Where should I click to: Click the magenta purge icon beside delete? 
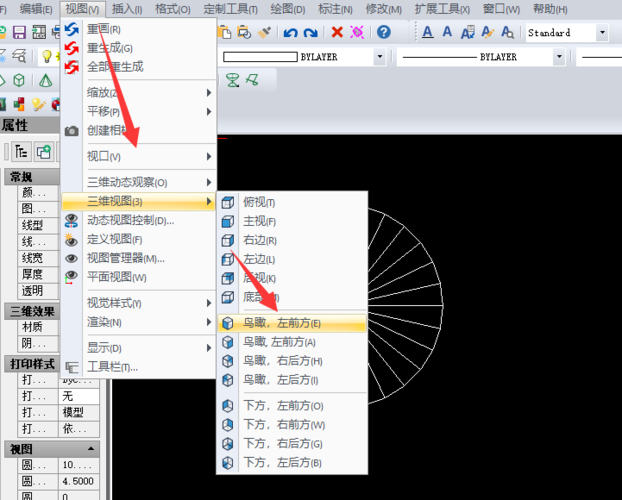357,32
